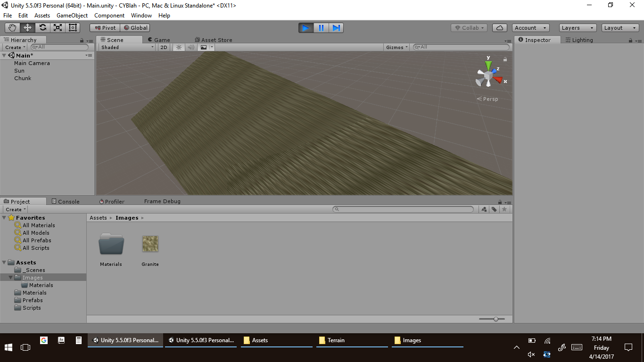
Task: Click the Granite texture thumbnail
Action: (150, 244)
